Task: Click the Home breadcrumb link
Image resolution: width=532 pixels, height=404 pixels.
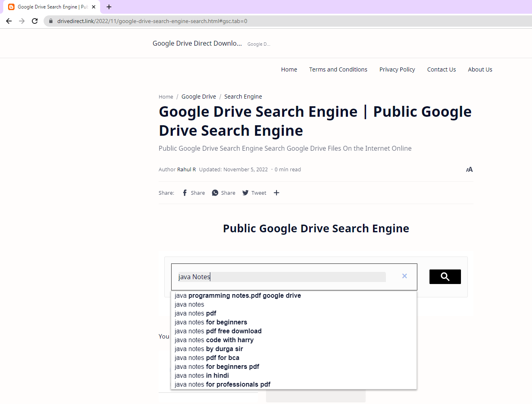Action: 166,97
